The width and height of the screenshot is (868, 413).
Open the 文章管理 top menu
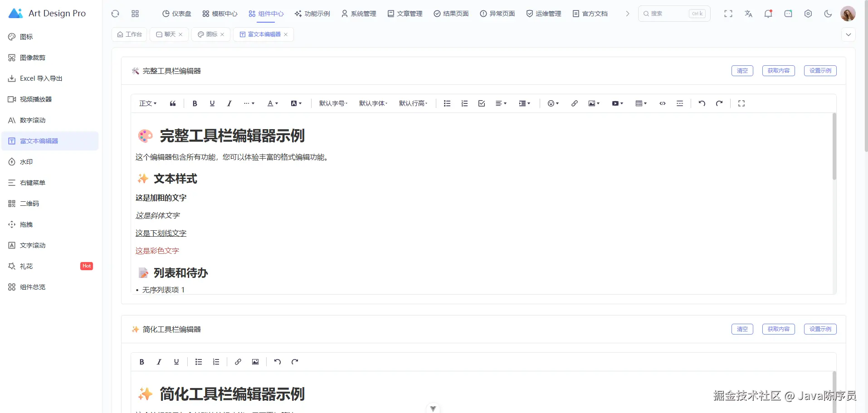tap(405, 14)
